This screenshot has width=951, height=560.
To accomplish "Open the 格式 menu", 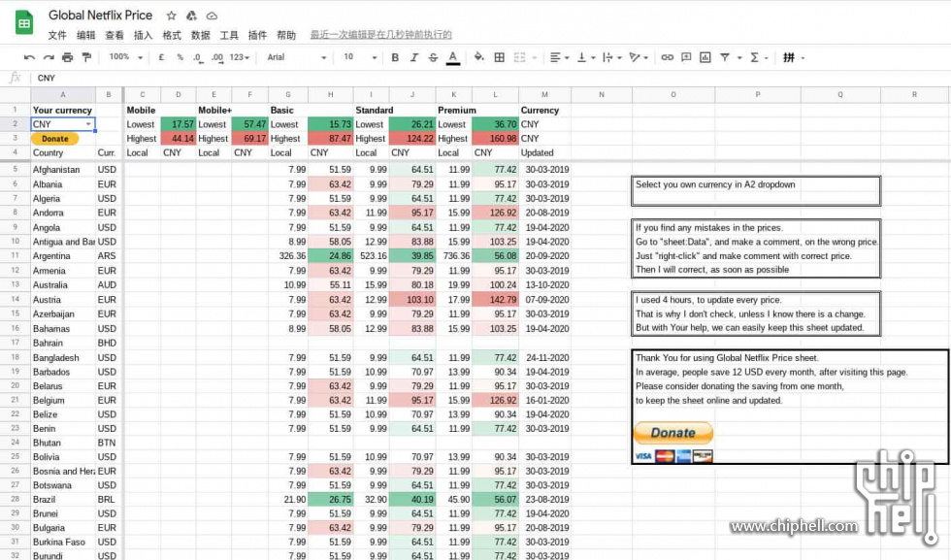I will coord(172,35).
